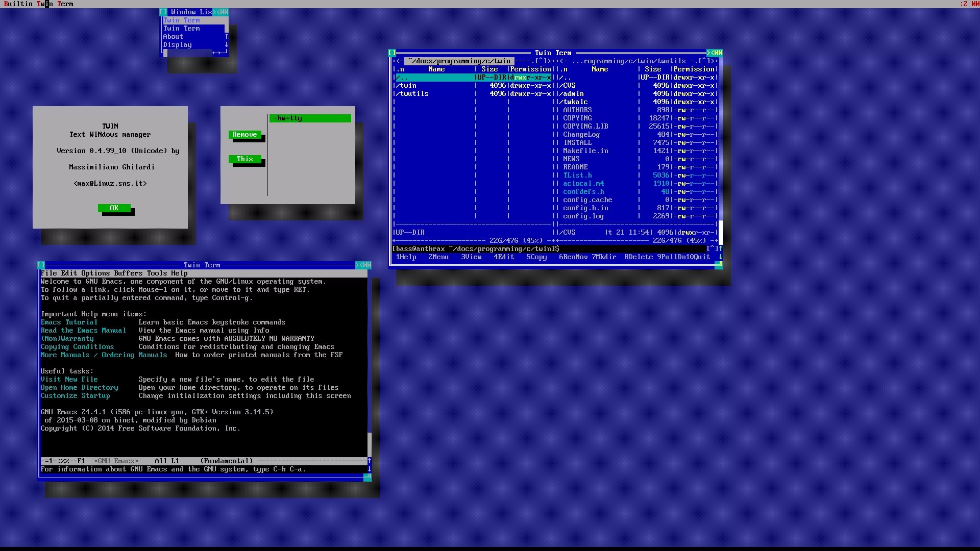The image size is (980, 551).
Task: Open the left panel history list [^]
Action: tap(541, 61)
